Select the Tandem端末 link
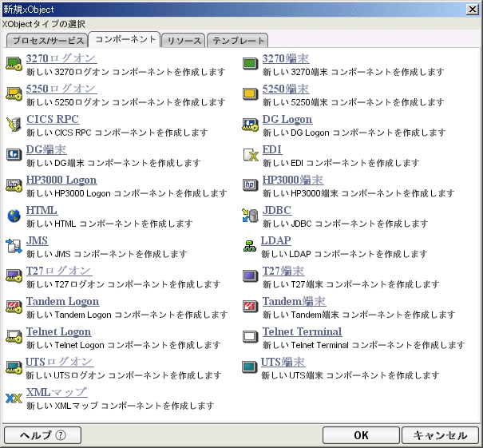The width and height of the screenshot is (483, 448). coord(294,301)
